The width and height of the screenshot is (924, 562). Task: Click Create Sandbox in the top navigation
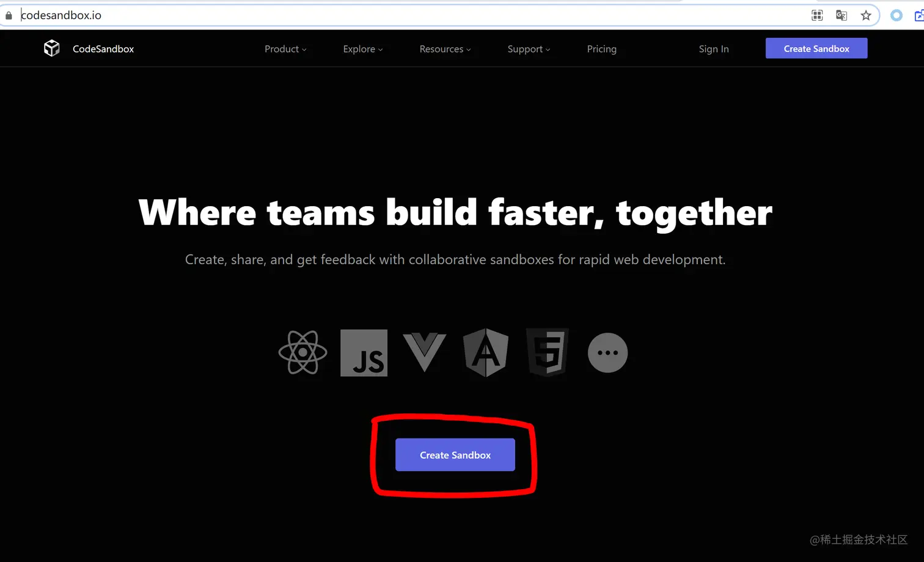[x=816, y=48]
